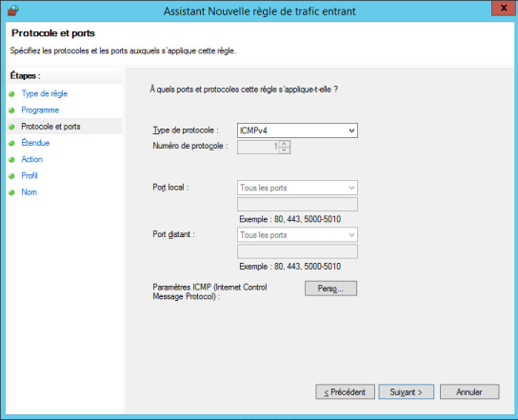This screenshot has height=420, width=518.
Task: Expand the Port local dropdown
Action: [297, 188]
